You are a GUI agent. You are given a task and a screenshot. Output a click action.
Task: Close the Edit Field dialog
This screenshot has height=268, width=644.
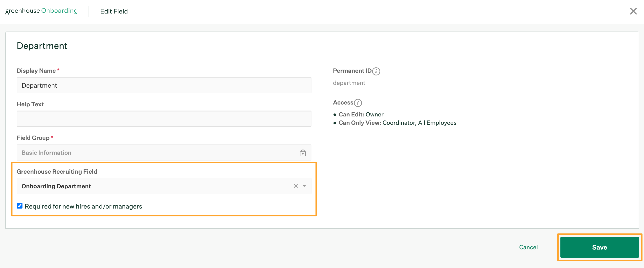[x=633, y=11]
